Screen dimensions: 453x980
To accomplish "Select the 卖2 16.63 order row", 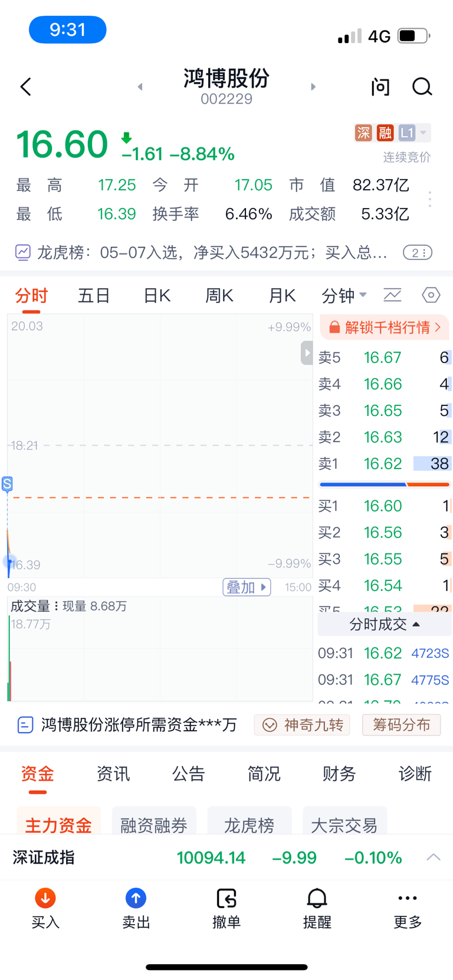I will [x=385, y=437].
